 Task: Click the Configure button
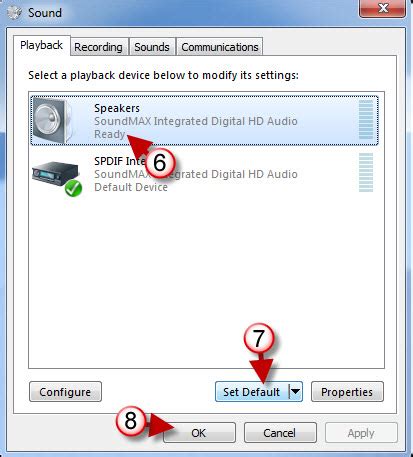65,392
